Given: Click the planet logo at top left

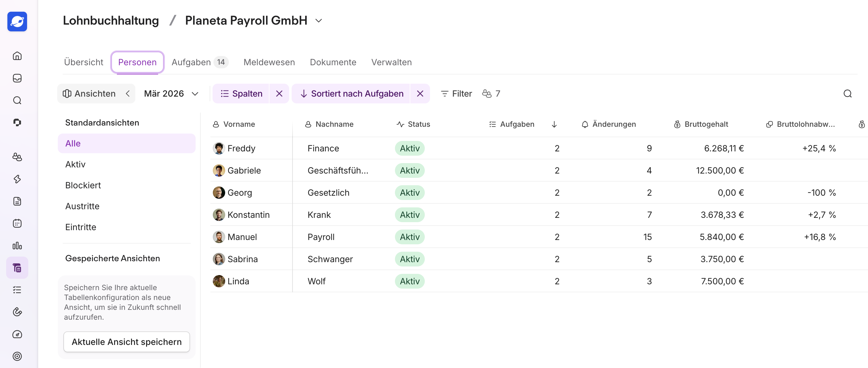Looking at the screenshot, I should [17, 22].
